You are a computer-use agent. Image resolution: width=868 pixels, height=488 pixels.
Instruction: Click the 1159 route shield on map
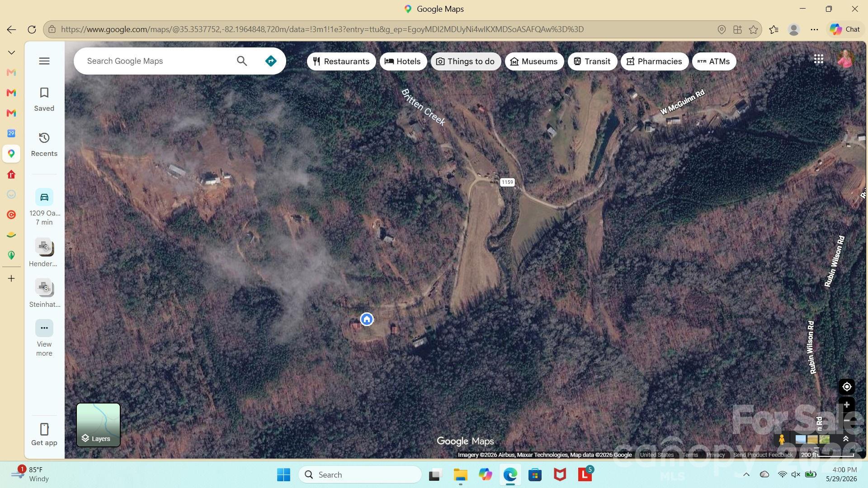507,182
